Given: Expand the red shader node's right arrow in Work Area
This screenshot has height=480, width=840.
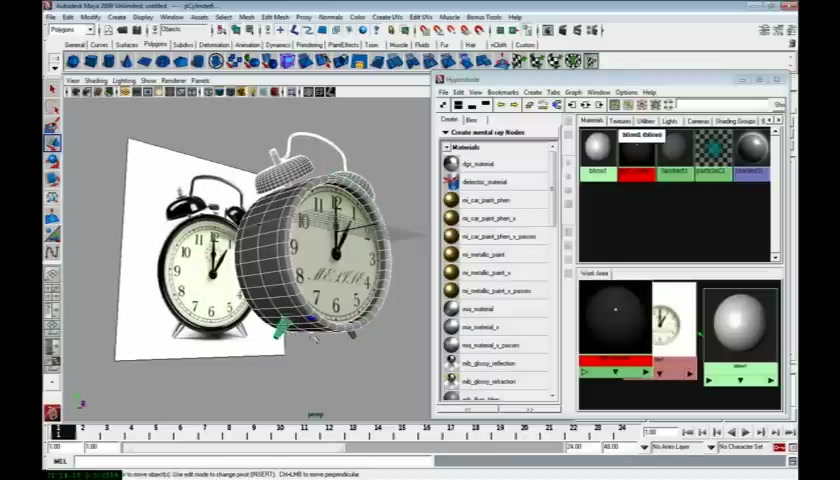Looking at the screenshot, I should [646, 372].
